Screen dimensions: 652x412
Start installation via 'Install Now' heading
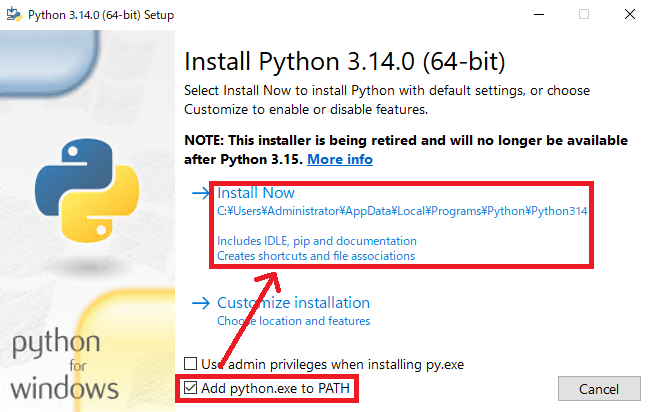[x=256, y=192]
